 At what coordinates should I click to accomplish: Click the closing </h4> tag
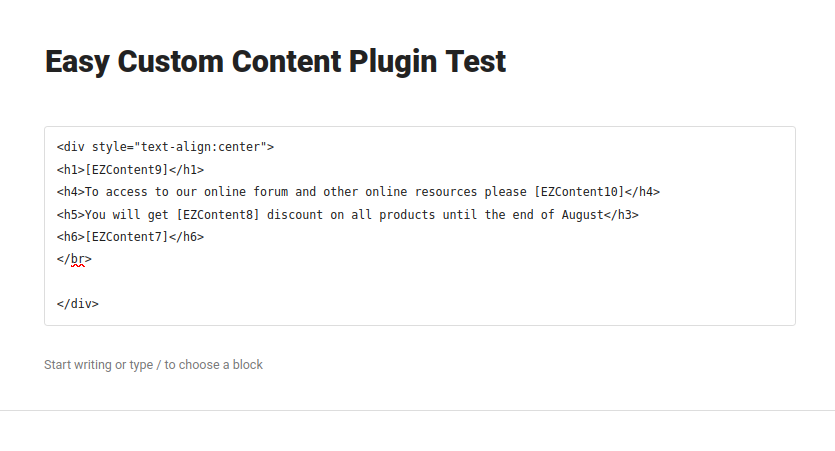coord(642,192)
